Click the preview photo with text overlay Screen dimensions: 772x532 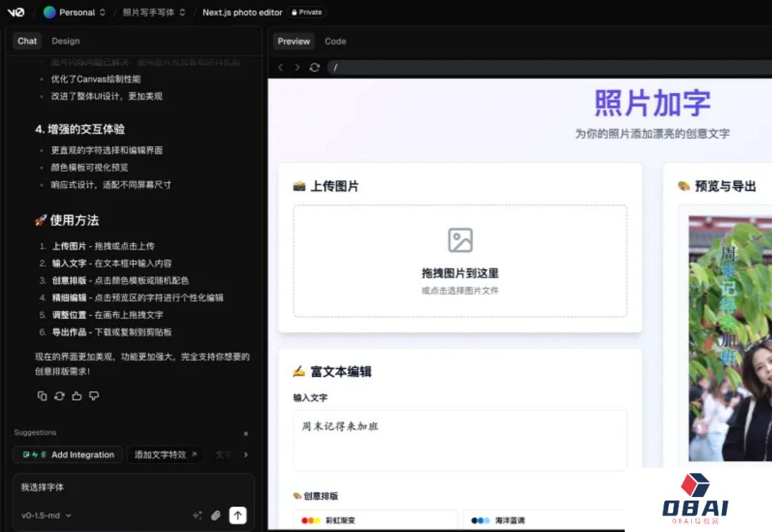pos(730,338)
